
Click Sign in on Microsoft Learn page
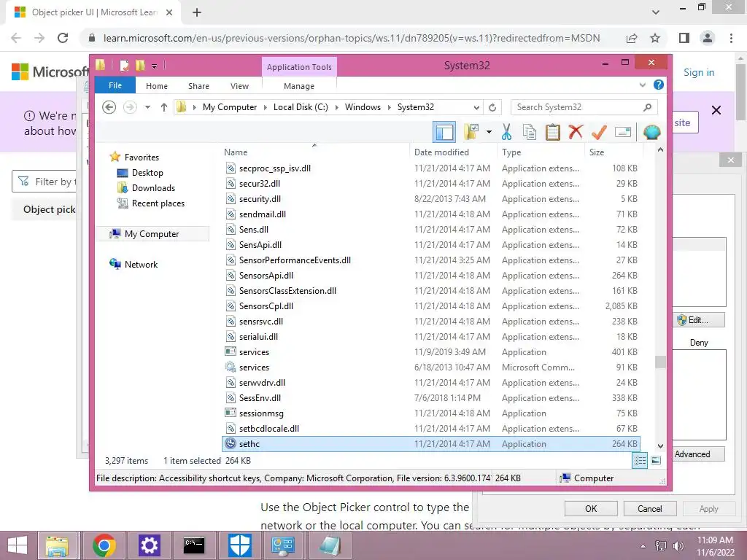pos(699,72)
